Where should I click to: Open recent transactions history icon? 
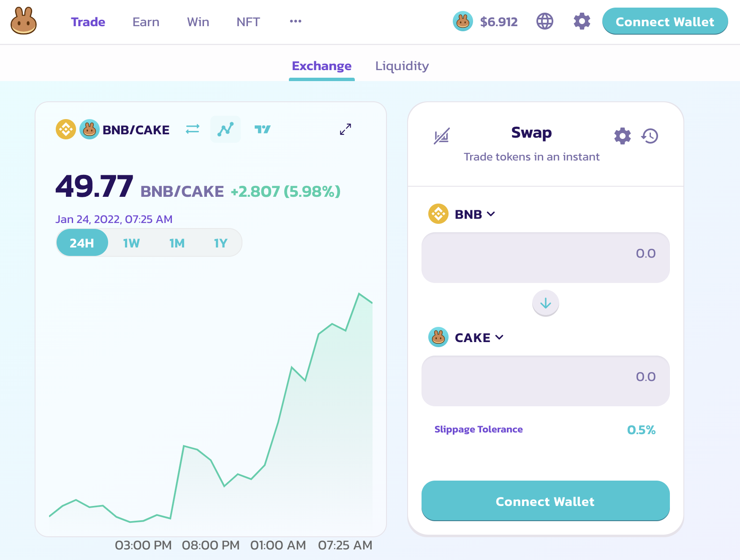(650, 136)
